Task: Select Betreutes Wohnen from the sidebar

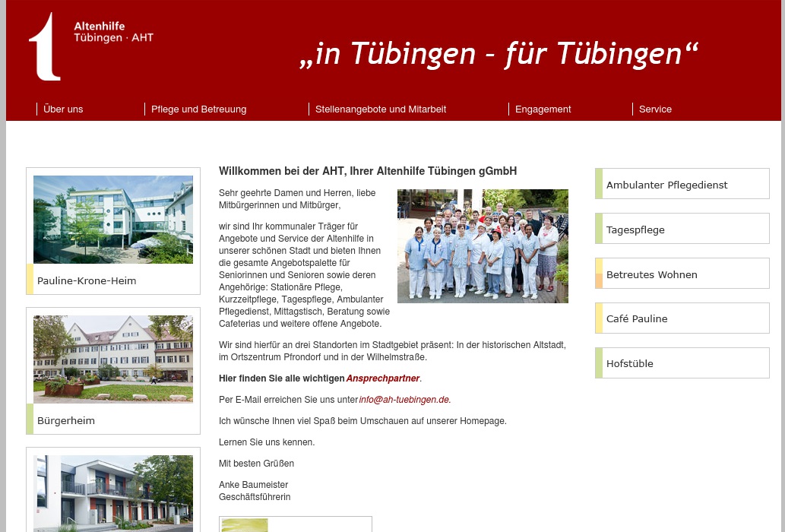Action: click(x=652, y=274)
